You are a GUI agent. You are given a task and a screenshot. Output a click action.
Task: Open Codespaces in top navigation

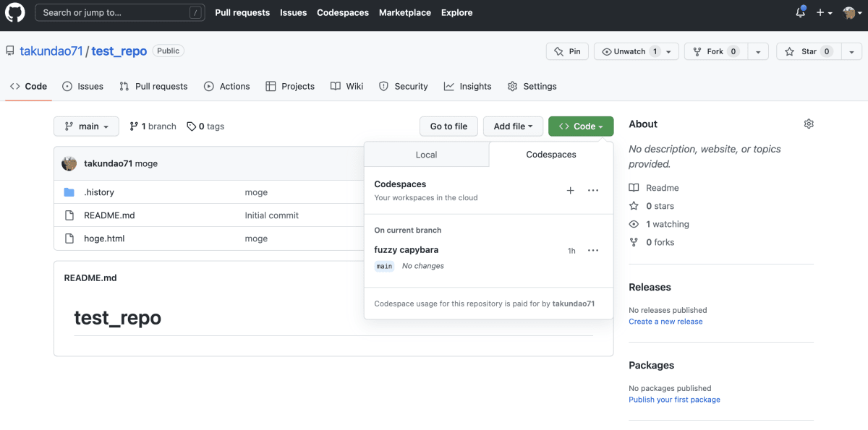343,12
